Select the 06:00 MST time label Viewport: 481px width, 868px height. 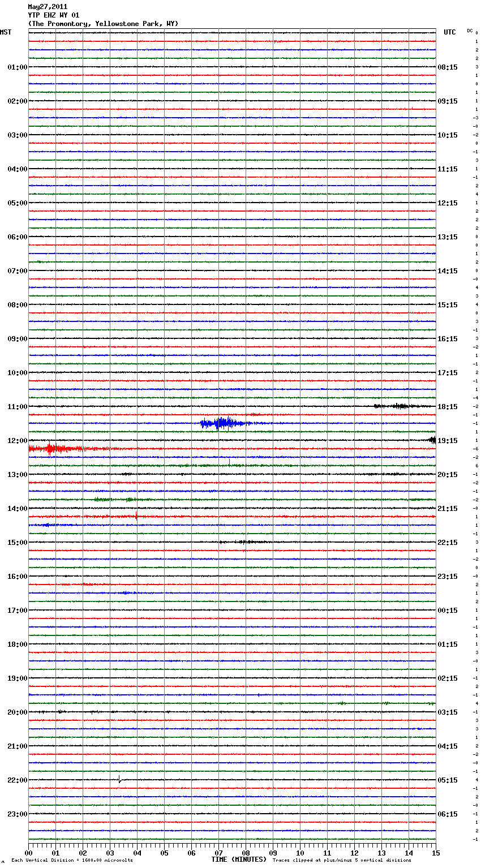pyautogui.click(x=17, y=237)
